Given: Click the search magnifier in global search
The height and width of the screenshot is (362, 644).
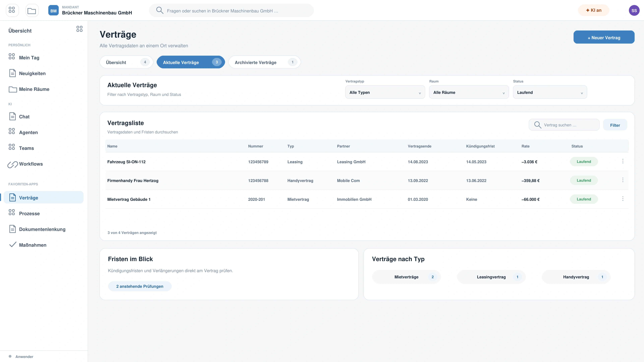Looking at the screenshot, I should click(159, 10).
